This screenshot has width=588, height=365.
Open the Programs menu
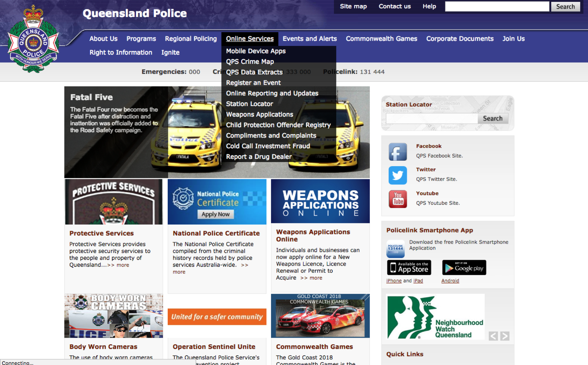[x=141, y=39]
